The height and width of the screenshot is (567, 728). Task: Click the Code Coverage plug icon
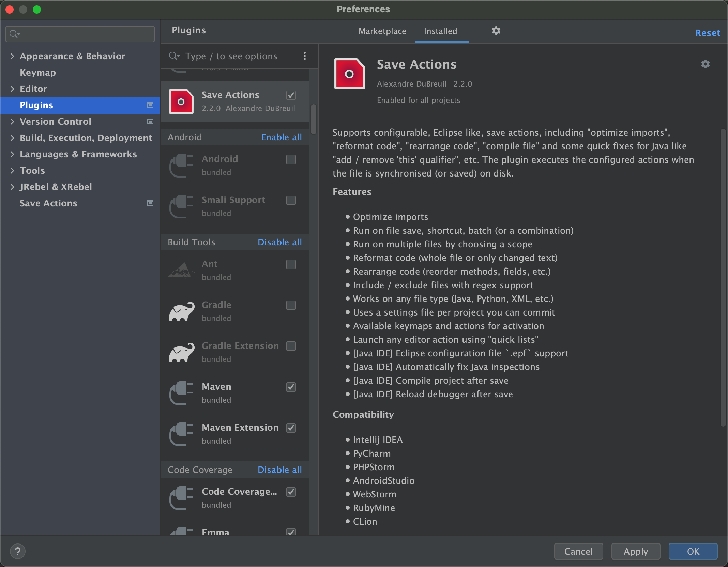tap(181, 498)
